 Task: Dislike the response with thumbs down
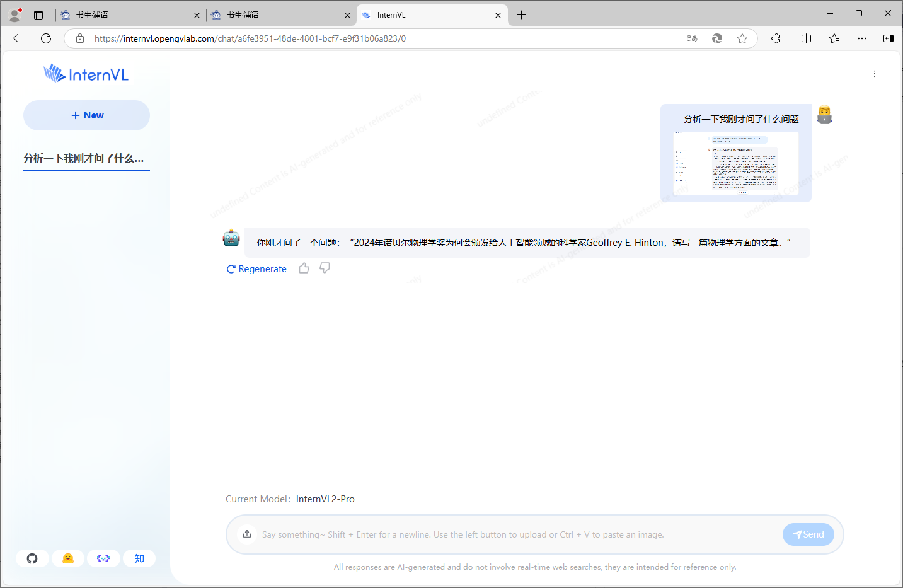pos(325,268)
